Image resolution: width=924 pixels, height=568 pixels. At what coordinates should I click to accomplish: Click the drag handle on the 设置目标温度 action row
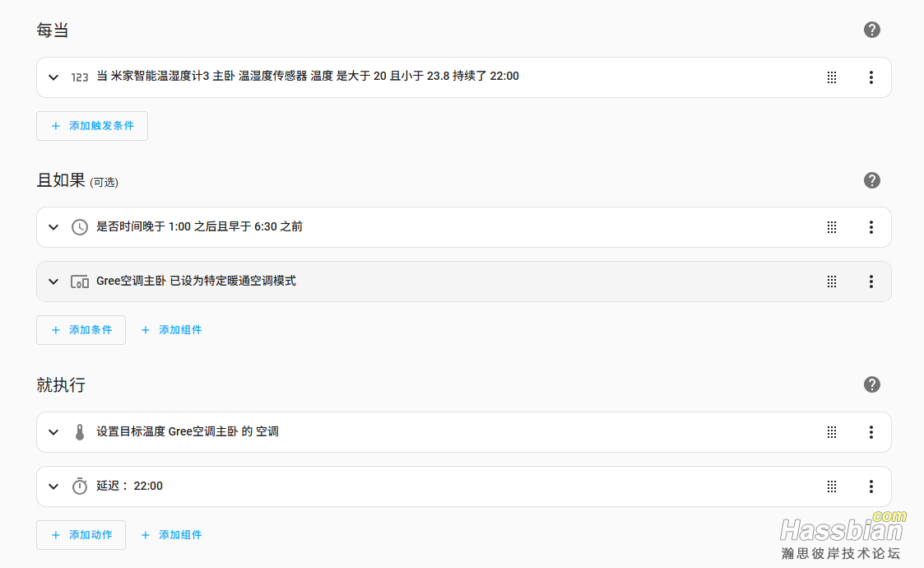point(832,432)
